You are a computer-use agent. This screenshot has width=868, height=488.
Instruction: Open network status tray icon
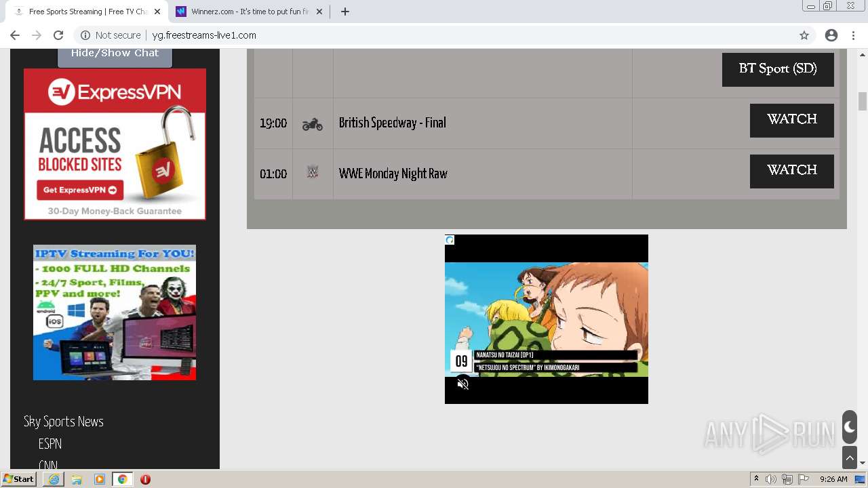787,479
